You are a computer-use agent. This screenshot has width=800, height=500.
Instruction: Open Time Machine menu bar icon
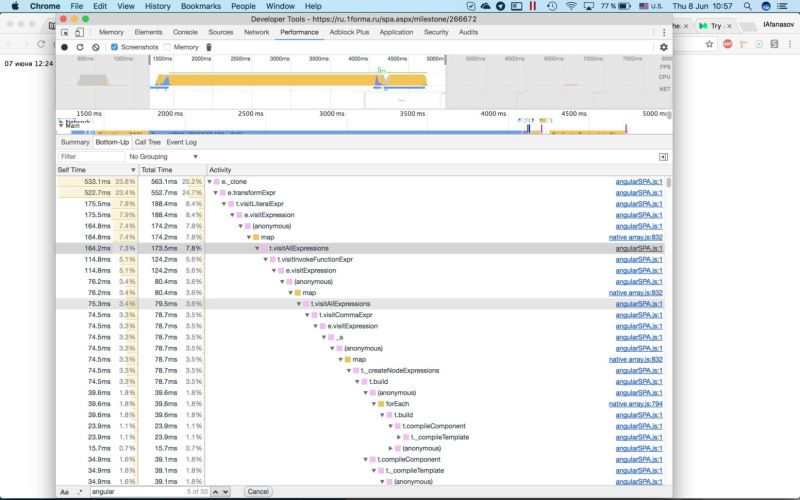pos(552,6)
